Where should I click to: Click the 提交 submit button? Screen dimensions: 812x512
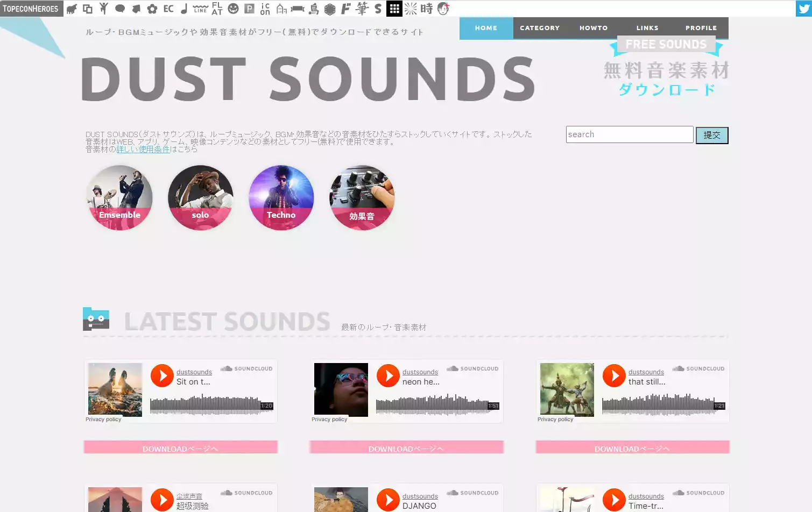[712, 136]
